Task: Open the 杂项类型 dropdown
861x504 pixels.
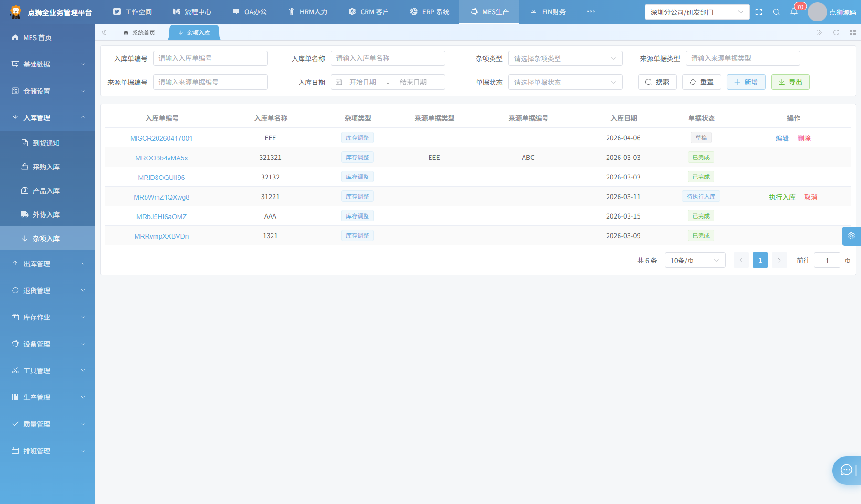Action: tap(565, 58)
